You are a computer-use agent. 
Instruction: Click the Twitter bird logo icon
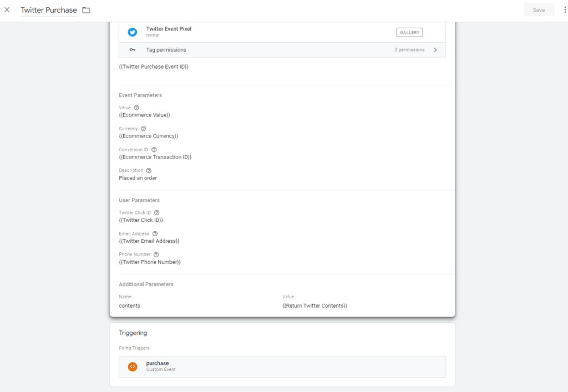pos(133,32)
